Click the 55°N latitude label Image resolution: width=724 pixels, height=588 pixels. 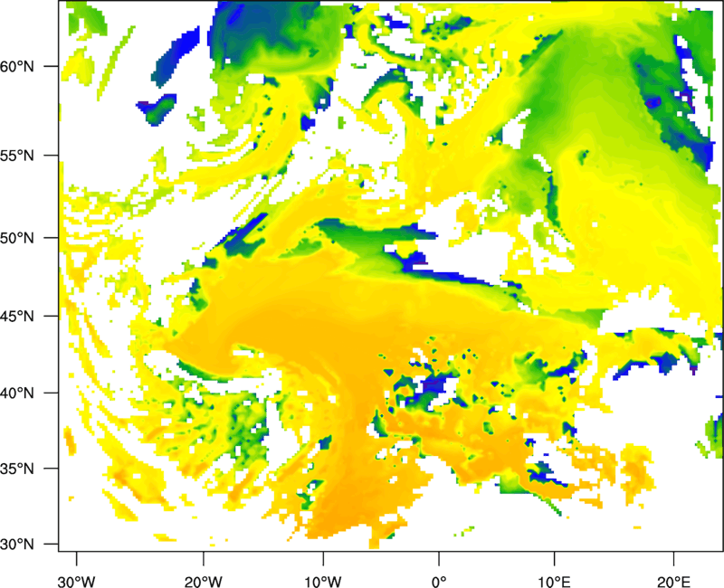(x=17, y=156)
